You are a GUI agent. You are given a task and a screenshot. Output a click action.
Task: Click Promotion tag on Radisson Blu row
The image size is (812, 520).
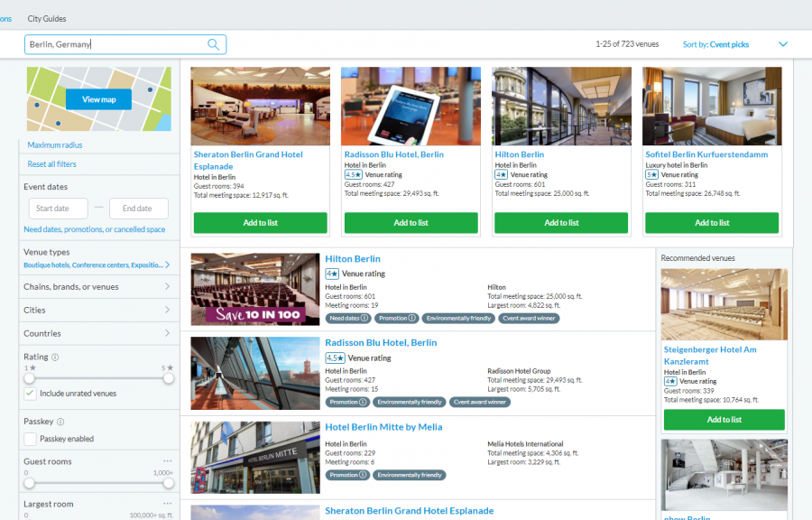[x=347, y=402]
